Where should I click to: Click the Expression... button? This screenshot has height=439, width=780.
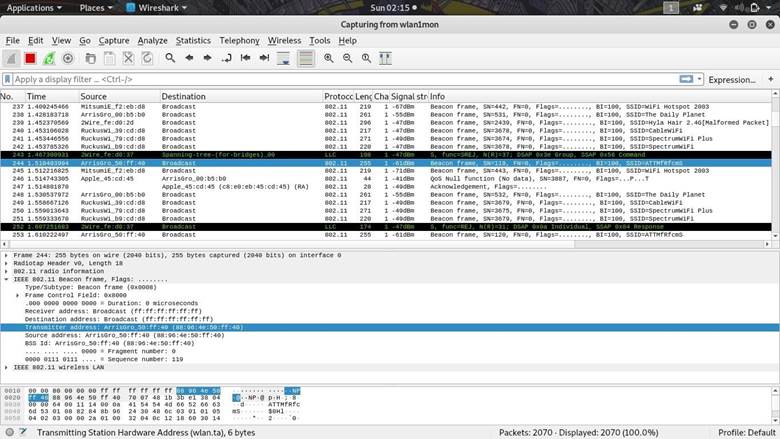731,79
